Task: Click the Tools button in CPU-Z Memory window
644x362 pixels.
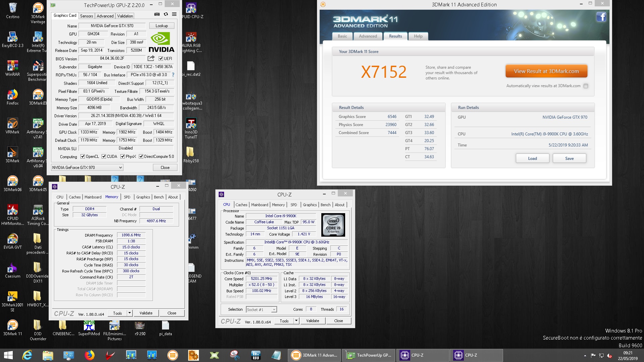Action: [117, 313]
